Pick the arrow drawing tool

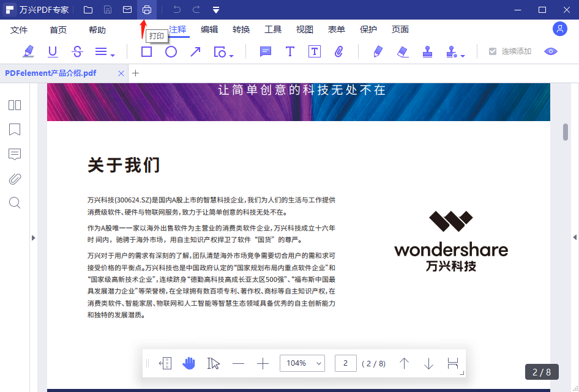click(x=196, y=51)
